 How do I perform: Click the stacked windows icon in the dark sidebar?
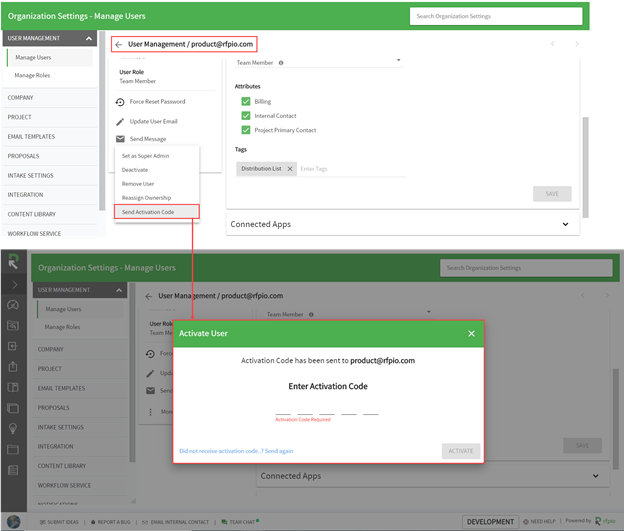click(13, 408)
